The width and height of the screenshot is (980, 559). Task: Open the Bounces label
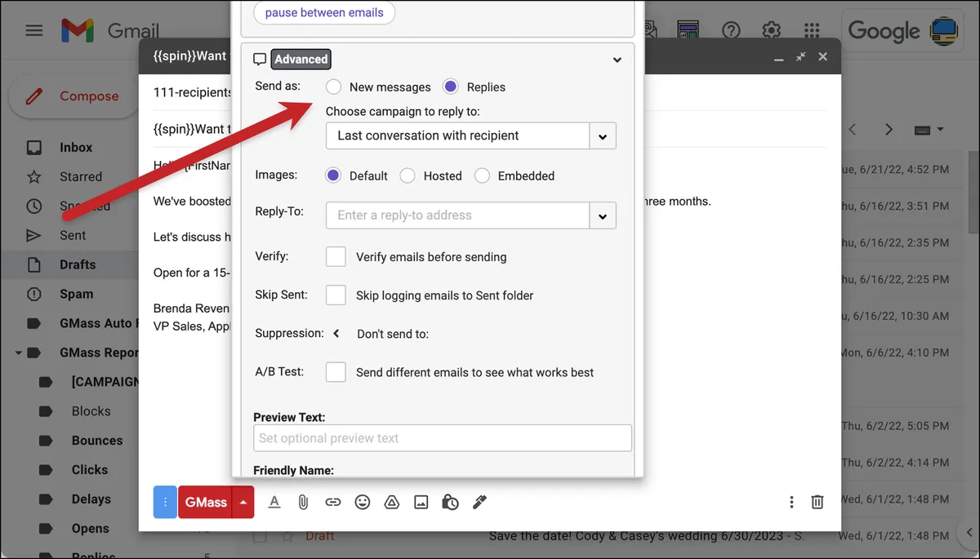pyautogui.click(x=97, y=441)
